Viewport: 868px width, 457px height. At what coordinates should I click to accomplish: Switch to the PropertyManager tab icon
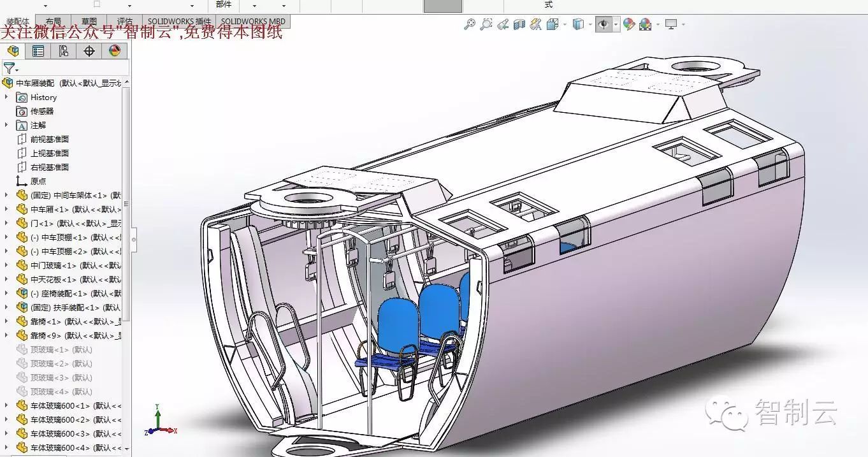click(x=38, y=51)
